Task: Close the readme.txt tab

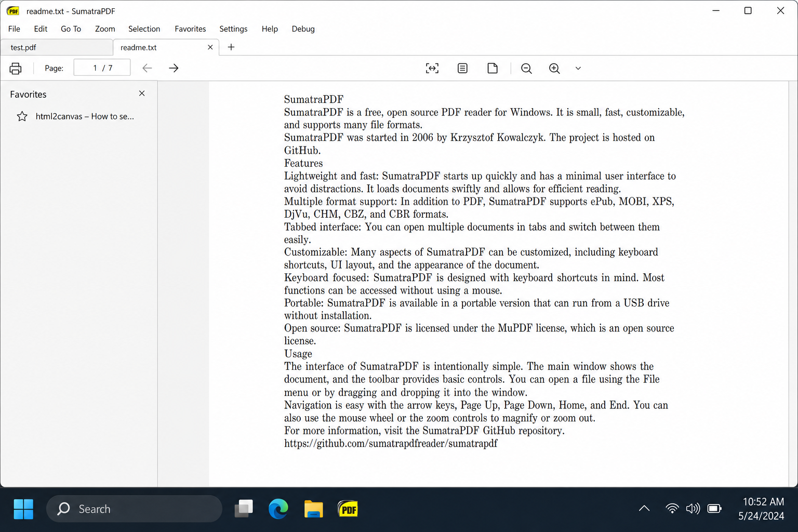Action: pyautogui.click(x=210, y=47)
